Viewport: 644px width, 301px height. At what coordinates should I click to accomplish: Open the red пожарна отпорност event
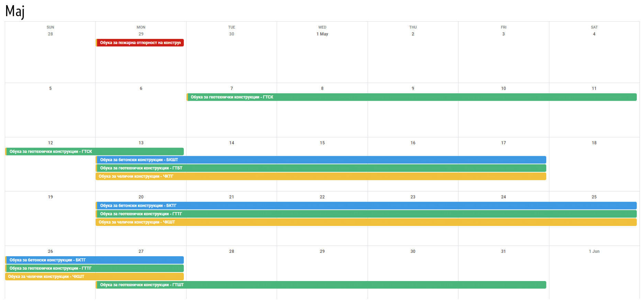point(140,43)
